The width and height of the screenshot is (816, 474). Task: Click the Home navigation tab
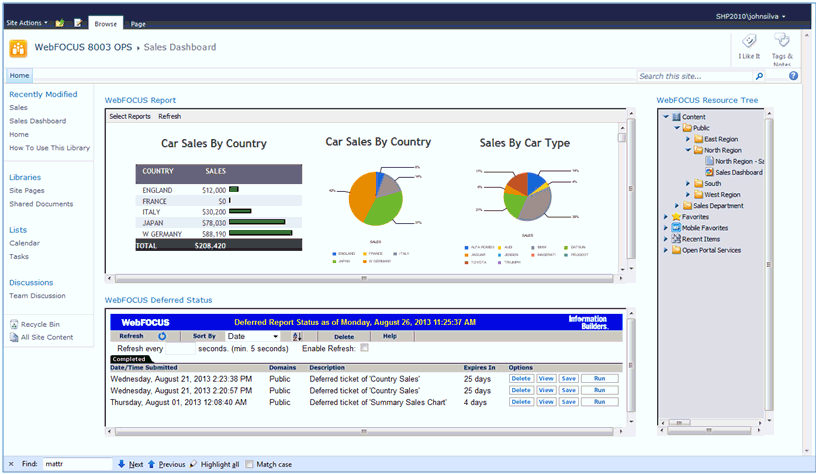[x=19, y=75]
